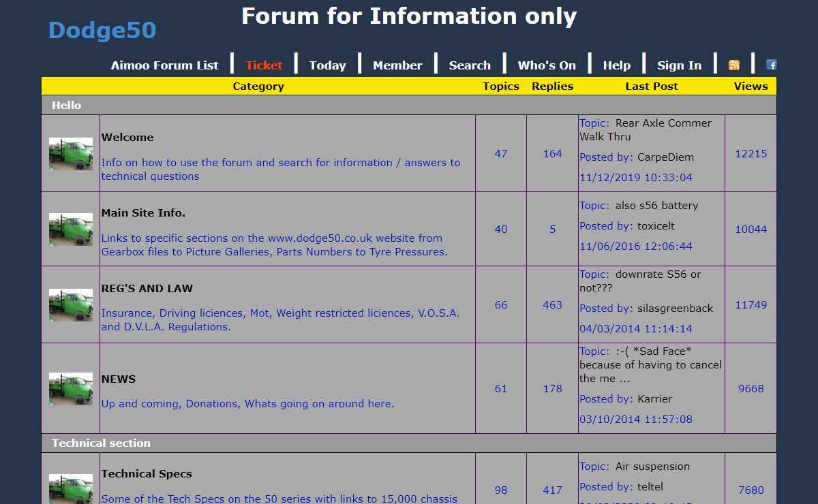Click the REG'S AND LAW views count 11749
This screenshot has width=818, height=504.
click(x=751, y=304)
